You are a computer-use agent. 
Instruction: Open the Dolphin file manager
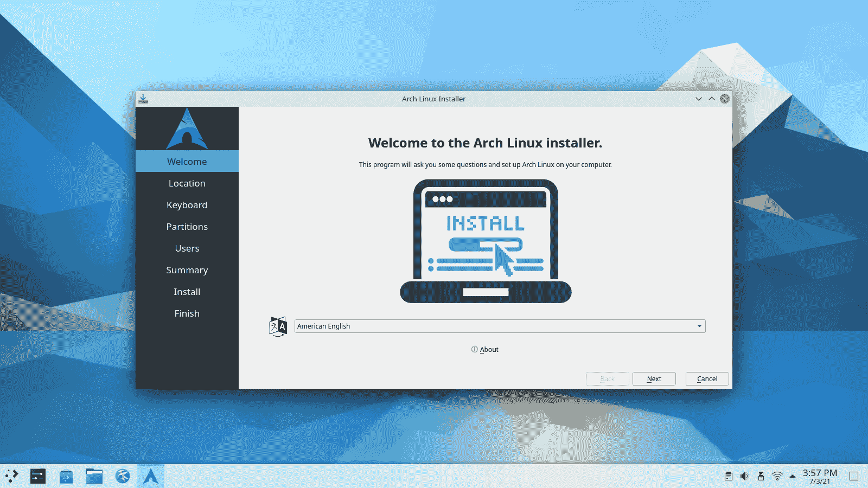click(x=94, y=476)
